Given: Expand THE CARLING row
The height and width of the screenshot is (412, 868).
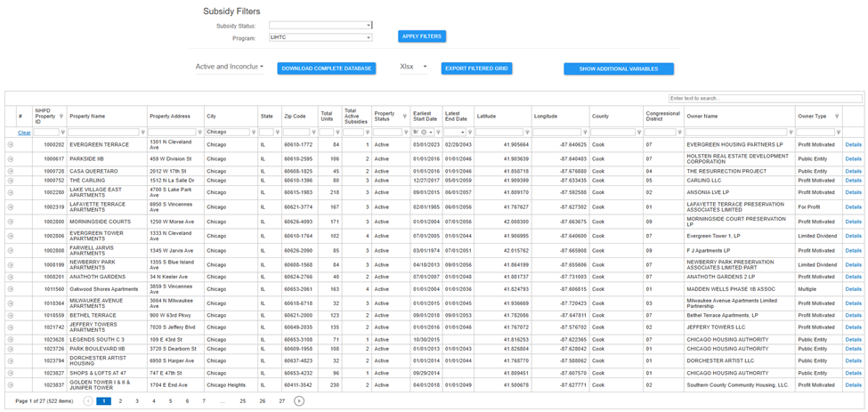Looking at the screenshot, I should (x=11, y=181).
